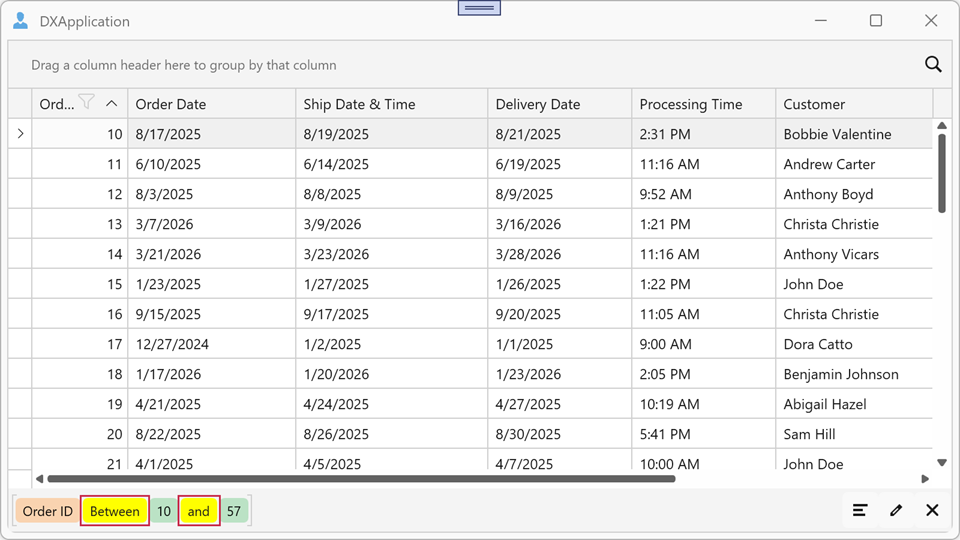Click the processing time 2:31 PM cell
960x540 pixels.
point(703,134)
